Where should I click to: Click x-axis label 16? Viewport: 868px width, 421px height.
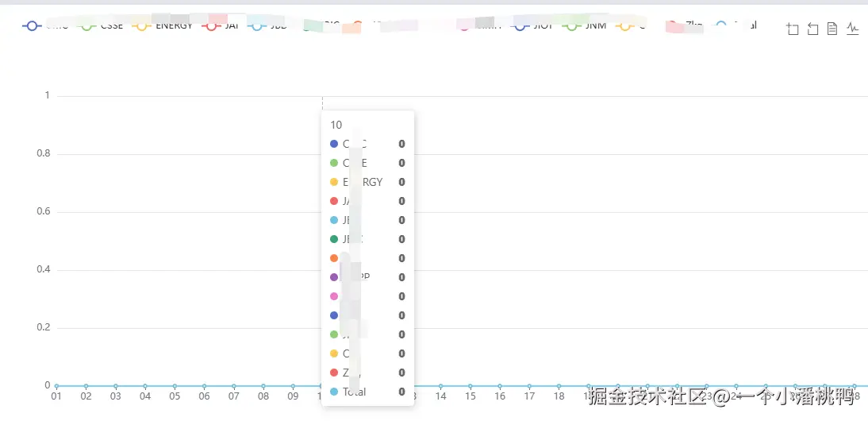(500, 396)
